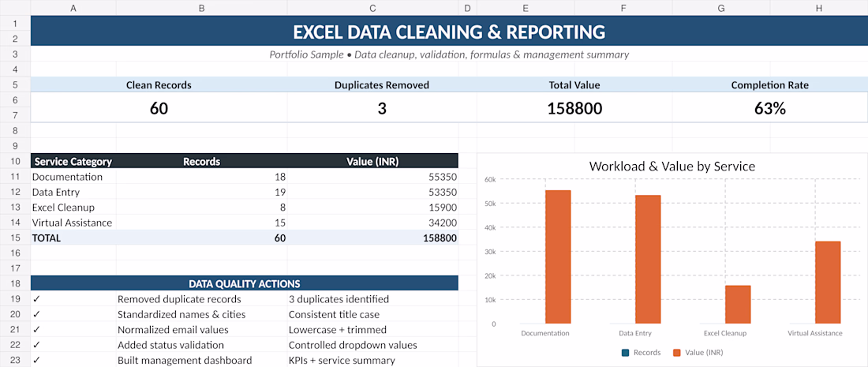Select the Duplicates Removed value 3

tap(382, 107)
